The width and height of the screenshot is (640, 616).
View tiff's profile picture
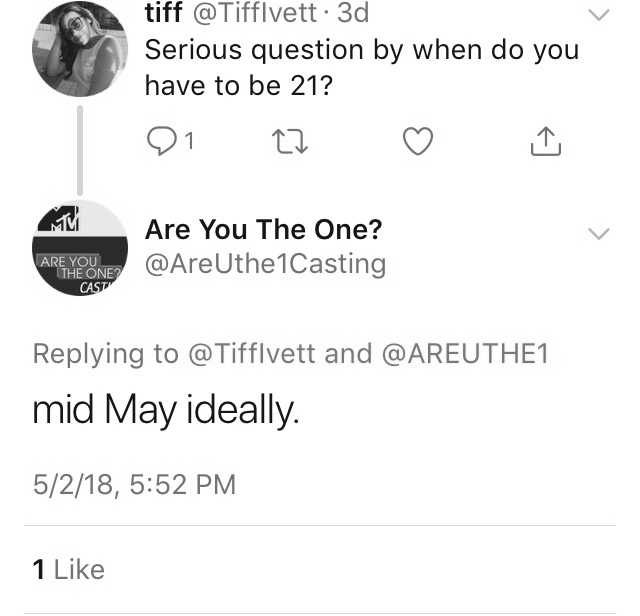(80, 49)
